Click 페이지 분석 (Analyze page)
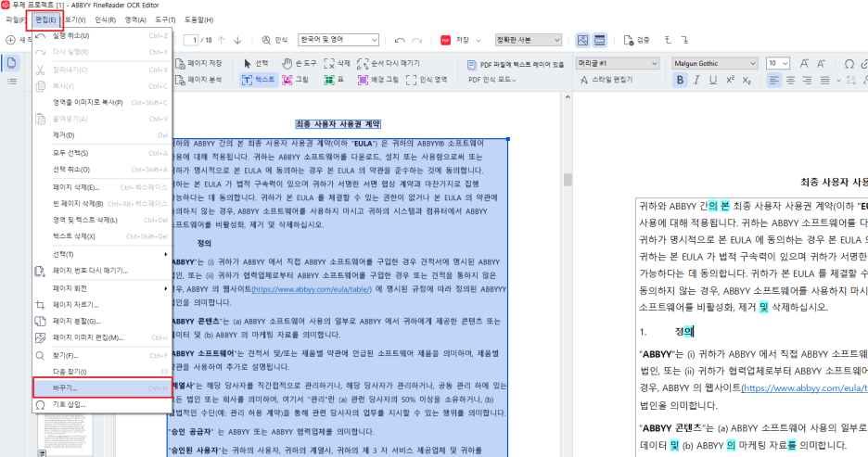Viewport: 868px width, 457px height. tap(198, 80)
